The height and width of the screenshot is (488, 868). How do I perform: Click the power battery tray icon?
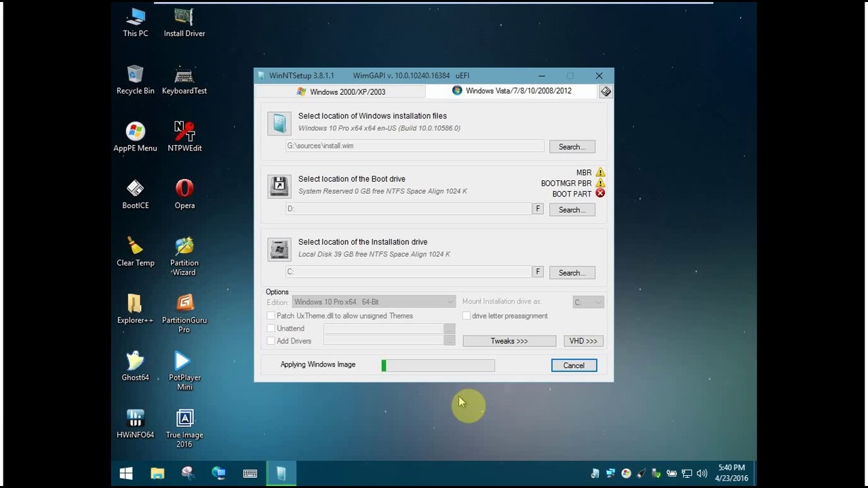point(671,474)
